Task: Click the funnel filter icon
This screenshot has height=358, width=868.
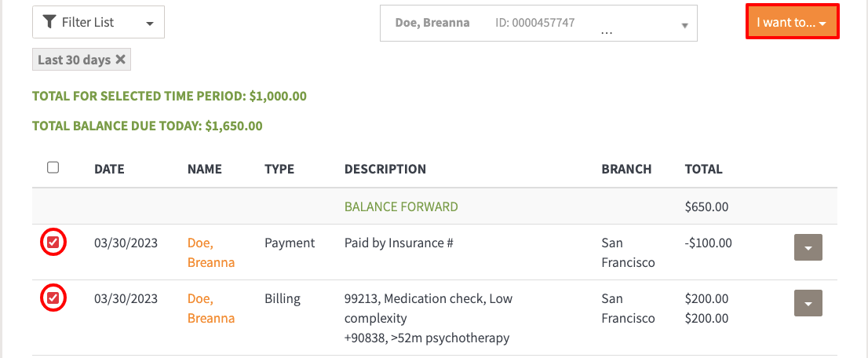Action: (51, 23)
